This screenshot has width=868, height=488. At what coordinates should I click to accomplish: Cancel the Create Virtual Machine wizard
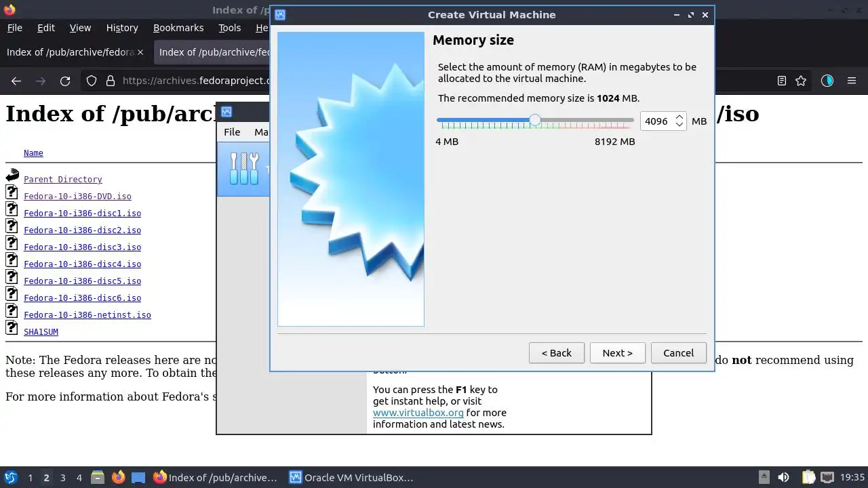[x=678, y=352]
